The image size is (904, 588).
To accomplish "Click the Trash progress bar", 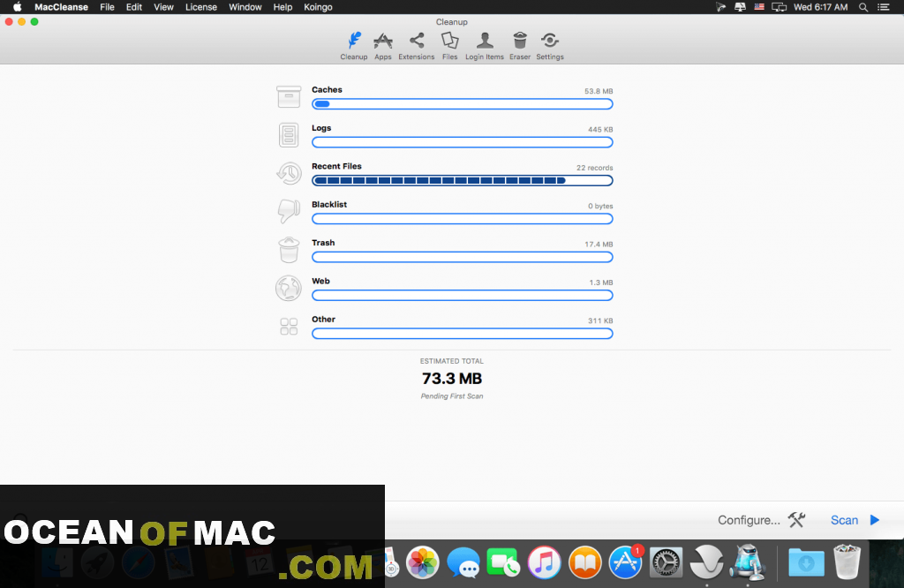I will click(463, 257).
